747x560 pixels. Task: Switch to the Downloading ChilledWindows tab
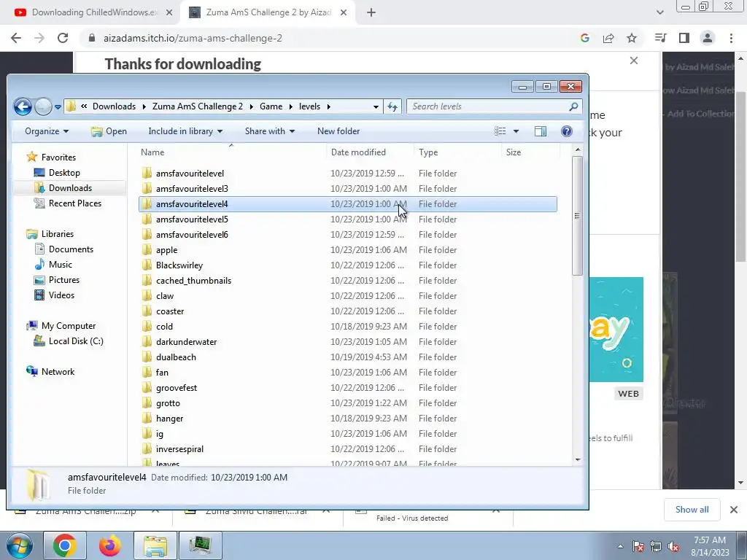click(x=93, y=12)
